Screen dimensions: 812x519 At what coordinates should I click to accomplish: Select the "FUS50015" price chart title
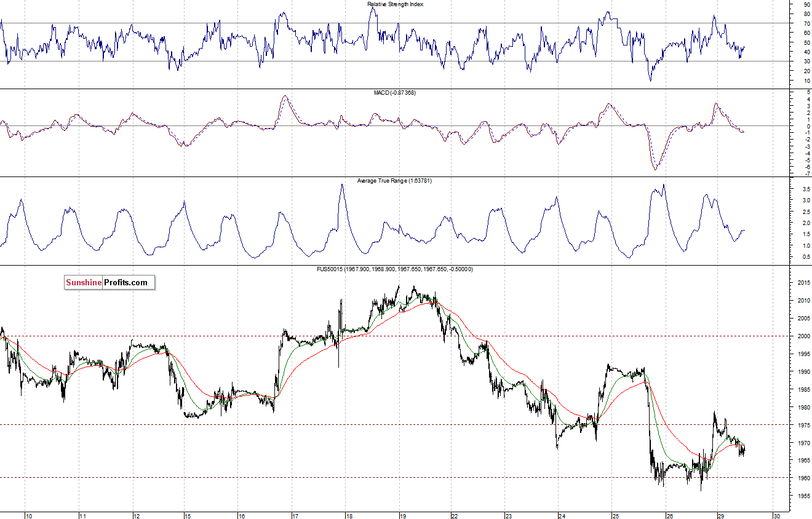coord(395,269)
